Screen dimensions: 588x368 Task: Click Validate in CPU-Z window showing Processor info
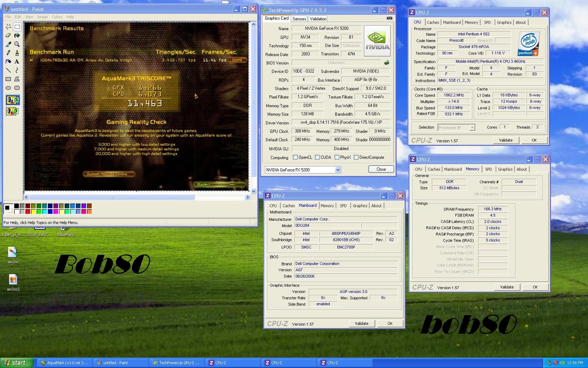[506, 140]
